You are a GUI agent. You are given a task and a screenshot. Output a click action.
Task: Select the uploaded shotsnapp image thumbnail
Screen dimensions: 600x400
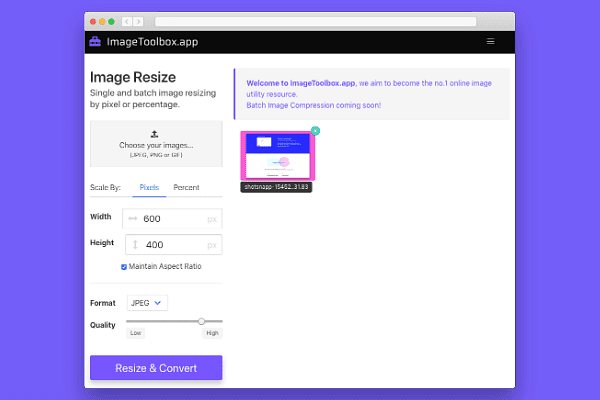[x=278, y=155]
